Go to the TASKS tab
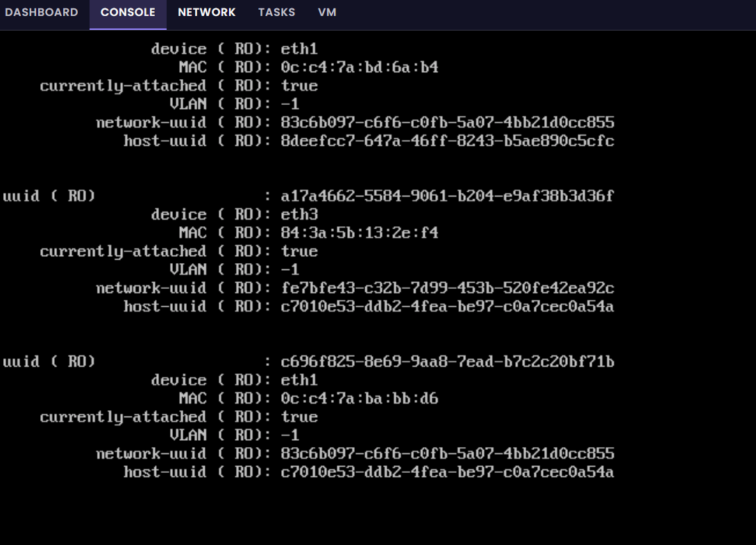 [276, 12]
